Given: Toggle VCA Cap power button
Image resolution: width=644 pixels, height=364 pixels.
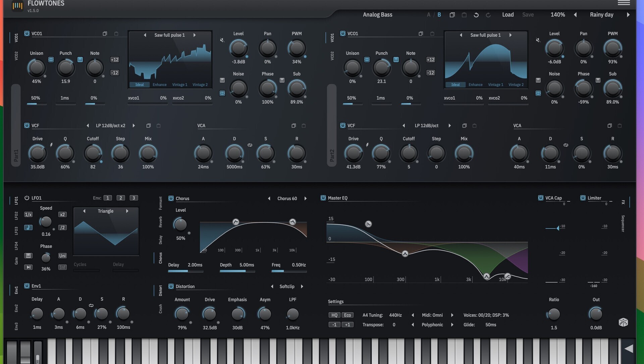Looking at the screenshot, I should 541,198.
